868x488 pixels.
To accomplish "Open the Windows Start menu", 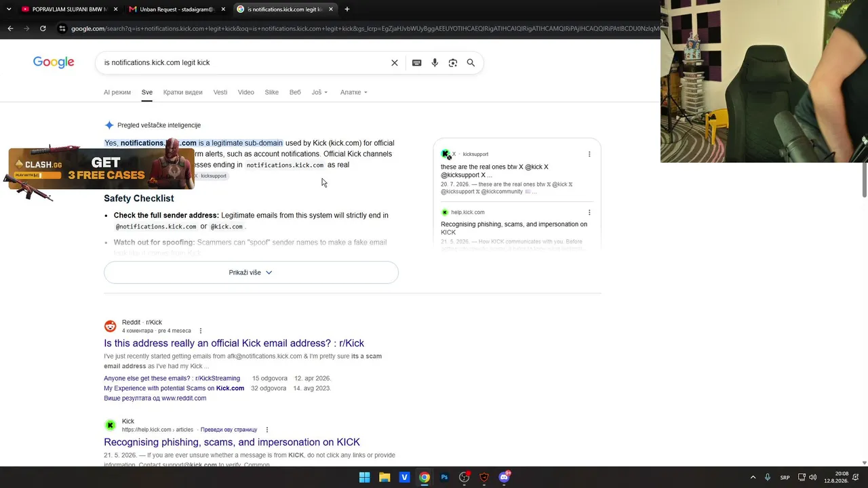I will coord(365,477).
